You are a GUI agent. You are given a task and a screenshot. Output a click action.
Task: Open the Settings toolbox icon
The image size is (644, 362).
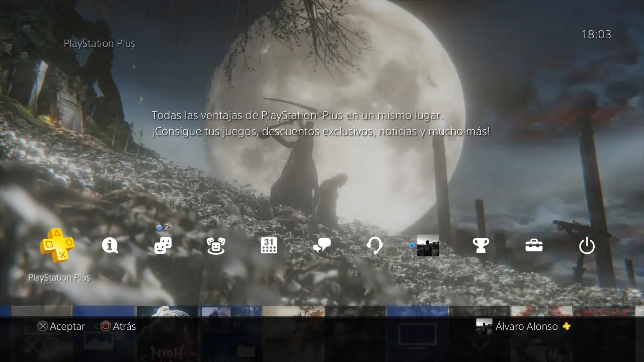tap(534, 245)
